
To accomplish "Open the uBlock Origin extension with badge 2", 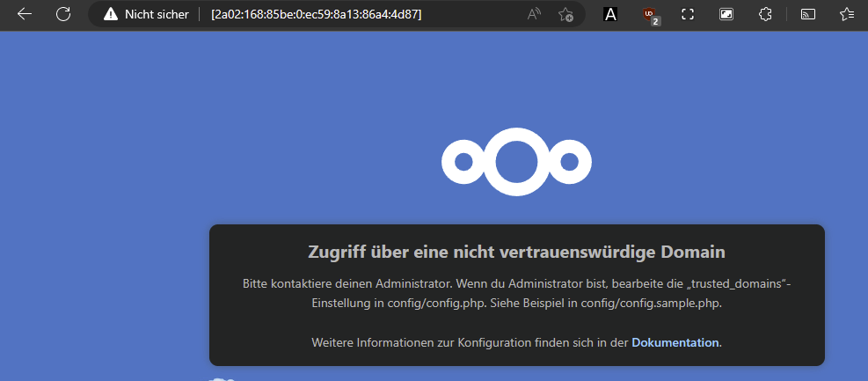I will click(651, 16).
